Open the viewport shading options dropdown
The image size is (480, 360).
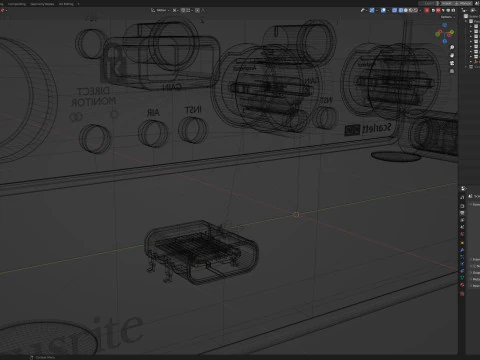(x=420, y=10)
